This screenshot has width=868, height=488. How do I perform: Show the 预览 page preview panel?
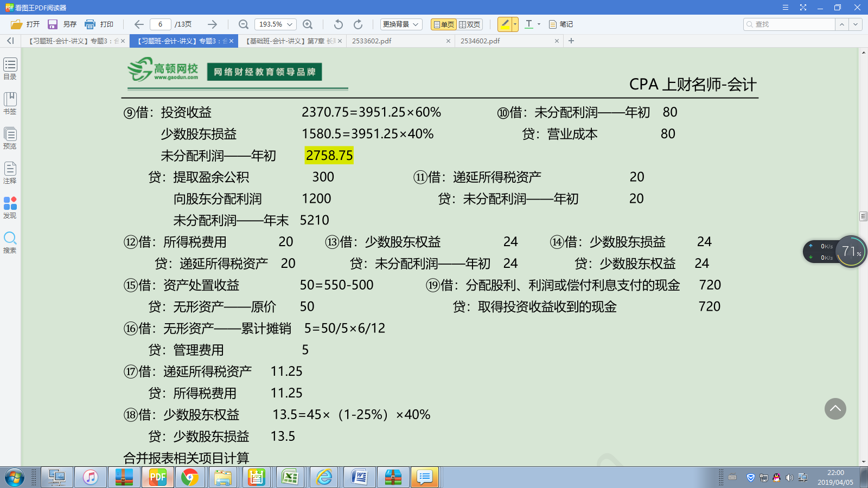(x=10, y=138)
